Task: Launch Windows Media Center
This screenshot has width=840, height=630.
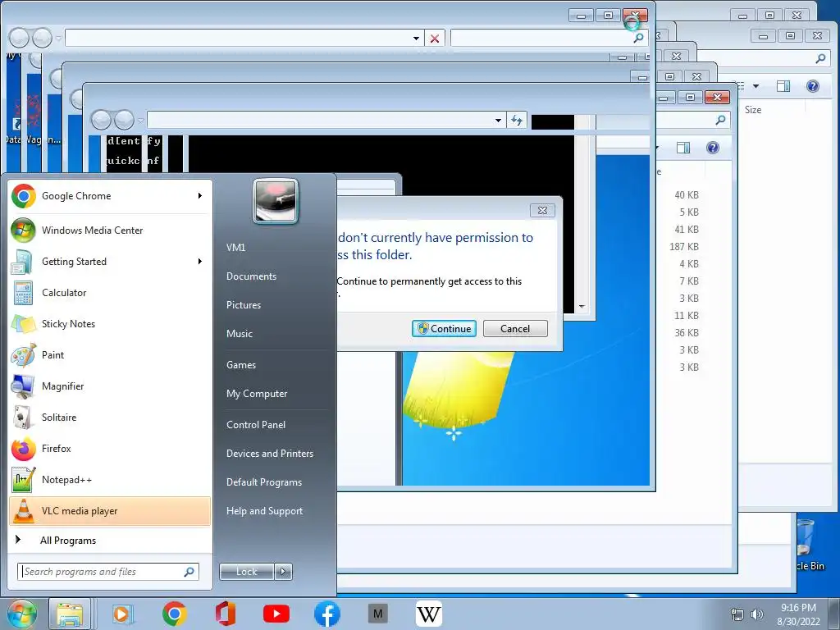Action: [110, 231]
